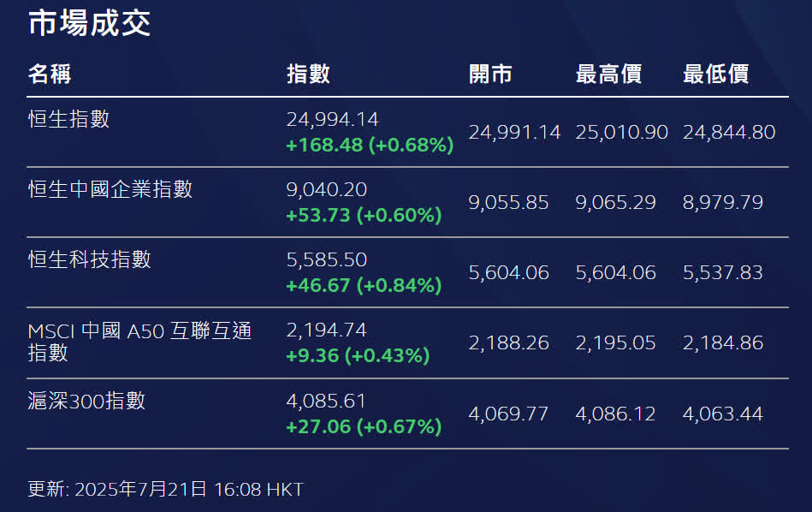Click the 最高價 column header
This screenshot has height=512, width=812.
tap(609, 74)
